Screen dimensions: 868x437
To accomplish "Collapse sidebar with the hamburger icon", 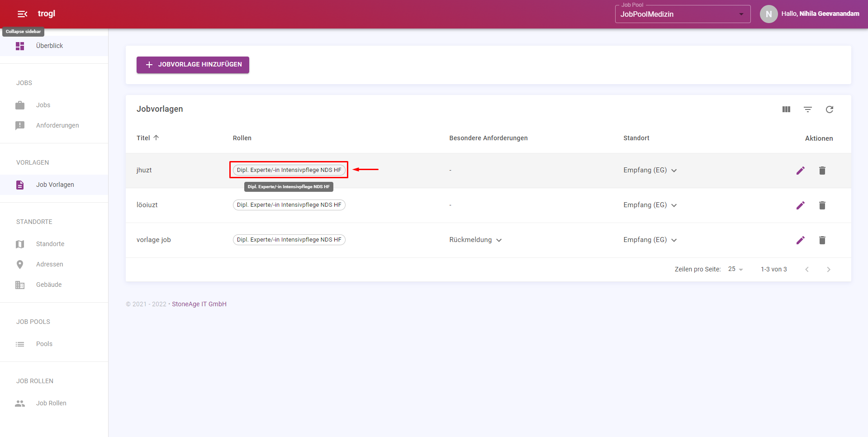I will [x=22, y=14].
